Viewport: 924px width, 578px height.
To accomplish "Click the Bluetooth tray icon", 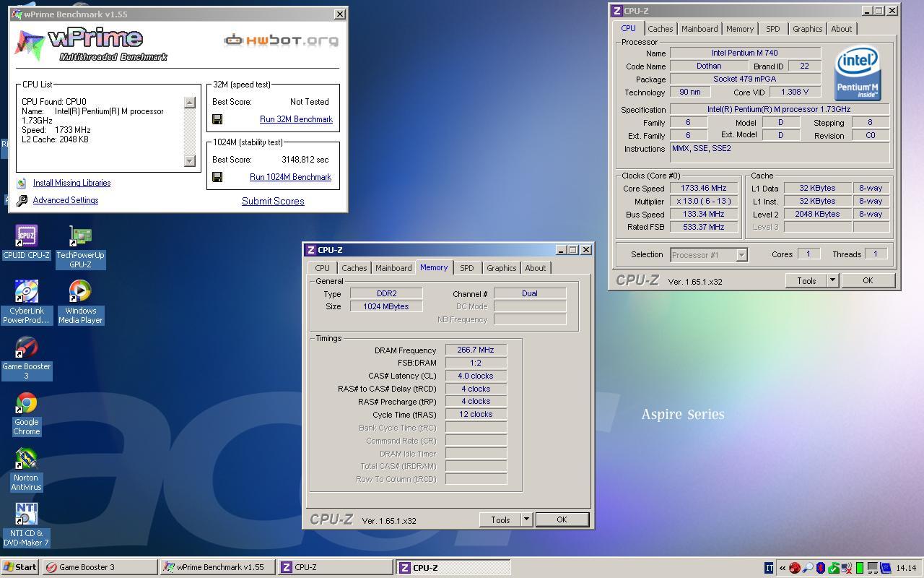I will 821,568.
